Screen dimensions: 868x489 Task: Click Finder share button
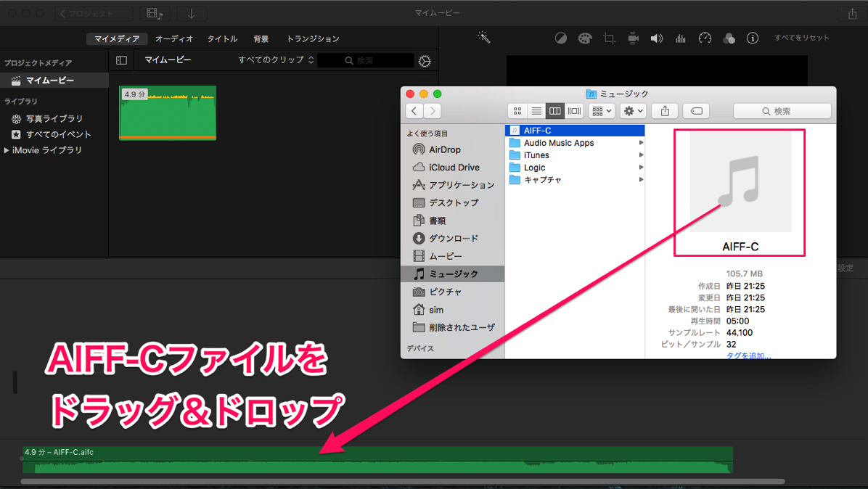click(x=665, y=111)
